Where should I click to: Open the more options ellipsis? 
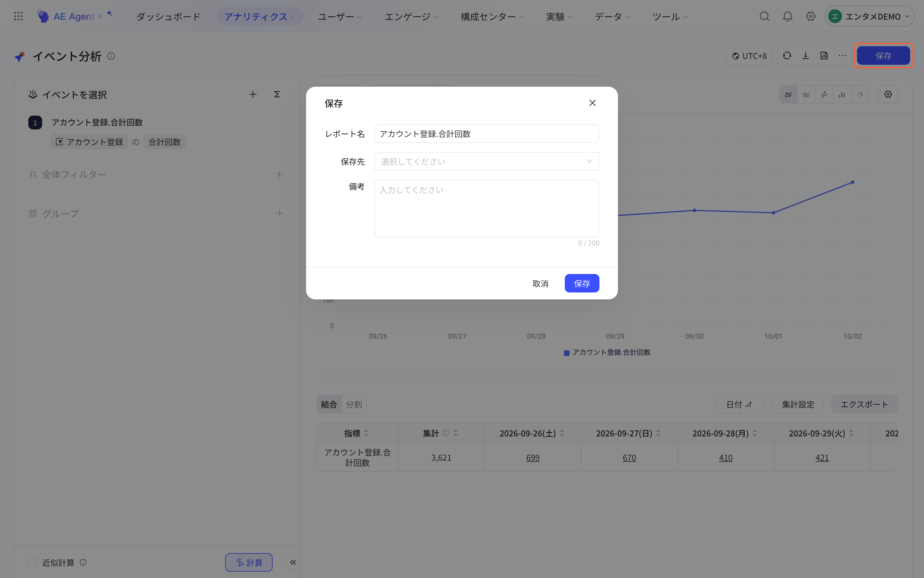coord(842,56)
